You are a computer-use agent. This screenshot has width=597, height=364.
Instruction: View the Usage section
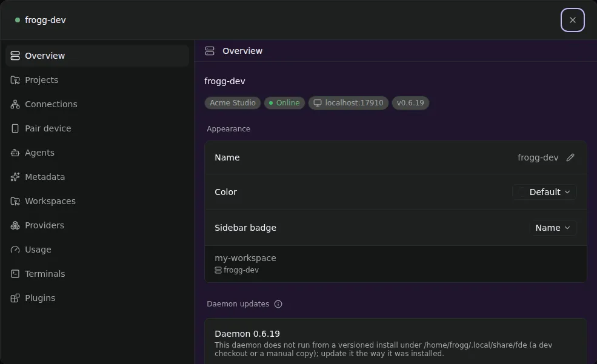(x=98, y=250)
